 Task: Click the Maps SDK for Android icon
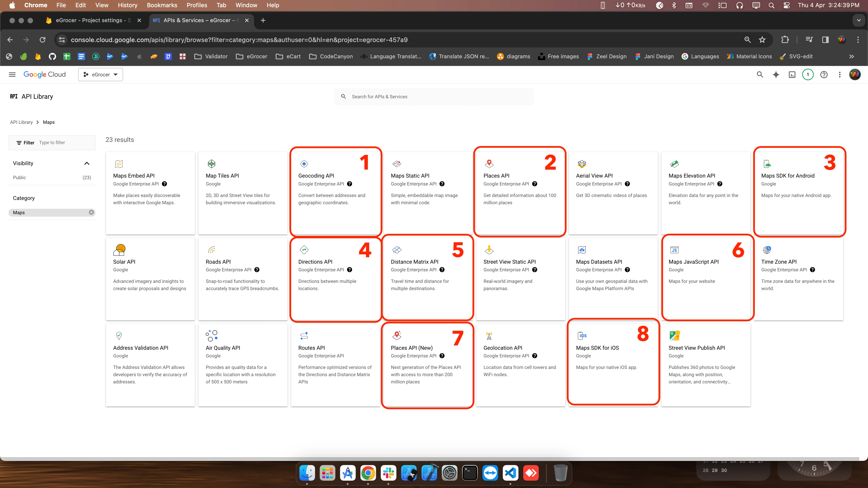coord(767,164)
